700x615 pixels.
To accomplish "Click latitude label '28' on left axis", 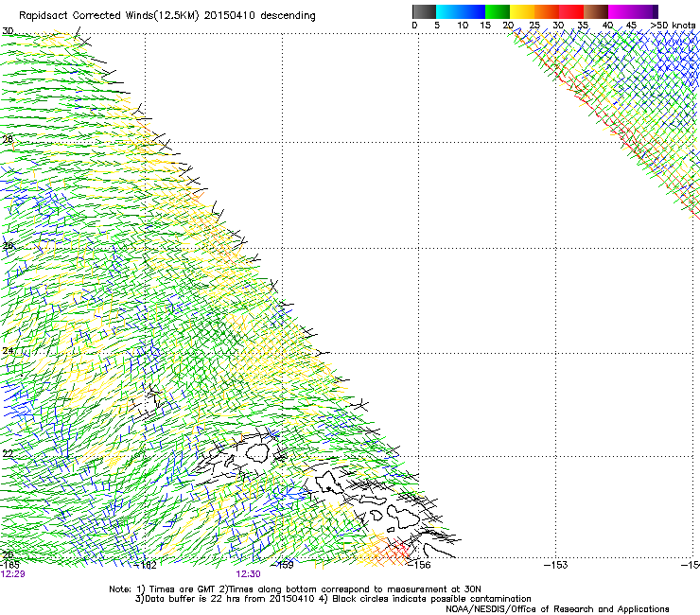I will tap(8, 139).
